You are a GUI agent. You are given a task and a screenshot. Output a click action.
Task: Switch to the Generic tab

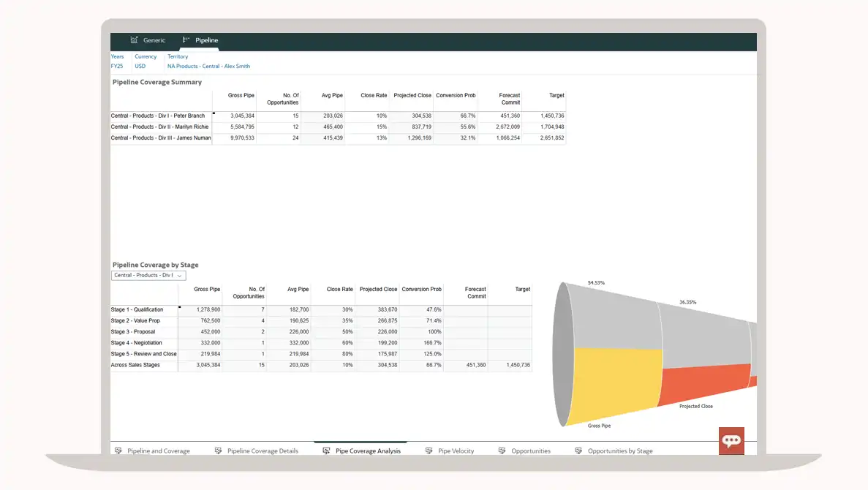coord(154,40)
